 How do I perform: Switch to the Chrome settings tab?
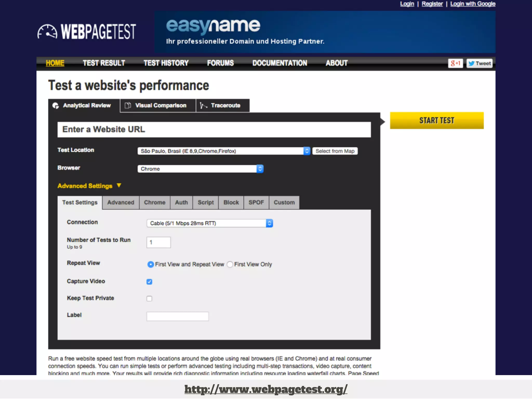155,203
